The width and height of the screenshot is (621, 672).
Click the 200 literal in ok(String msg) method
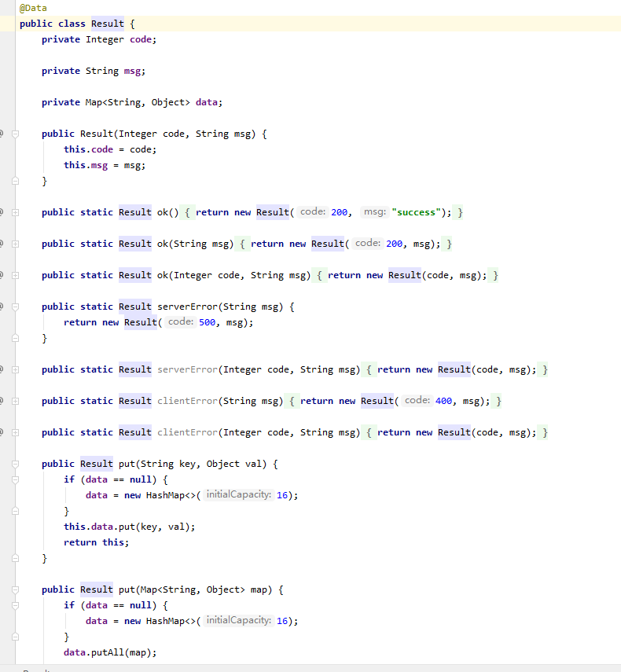pos(395,244)
